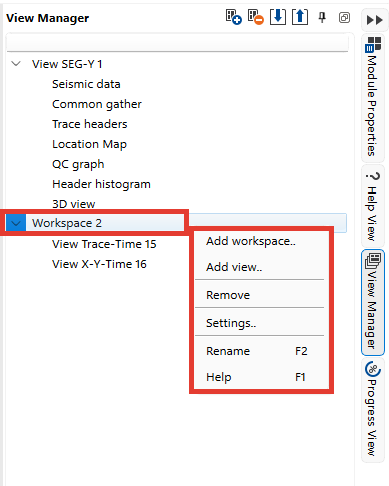Image resolution: width=389 pixels, height=486 pixels.
Task: Select View X-Y-Time 16
Action: pos(99,264)
